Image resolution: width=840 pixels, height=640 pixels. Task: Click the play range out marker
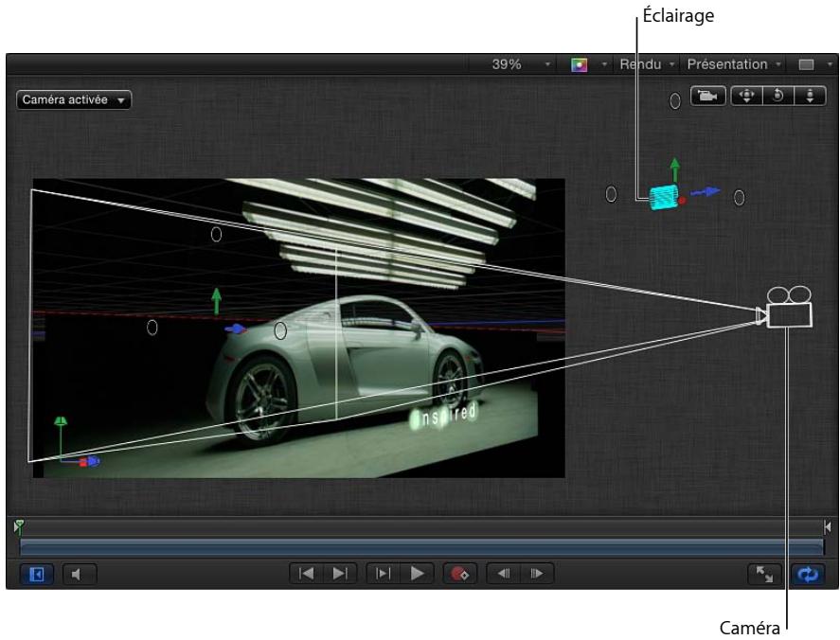click(x=828, y=527)
